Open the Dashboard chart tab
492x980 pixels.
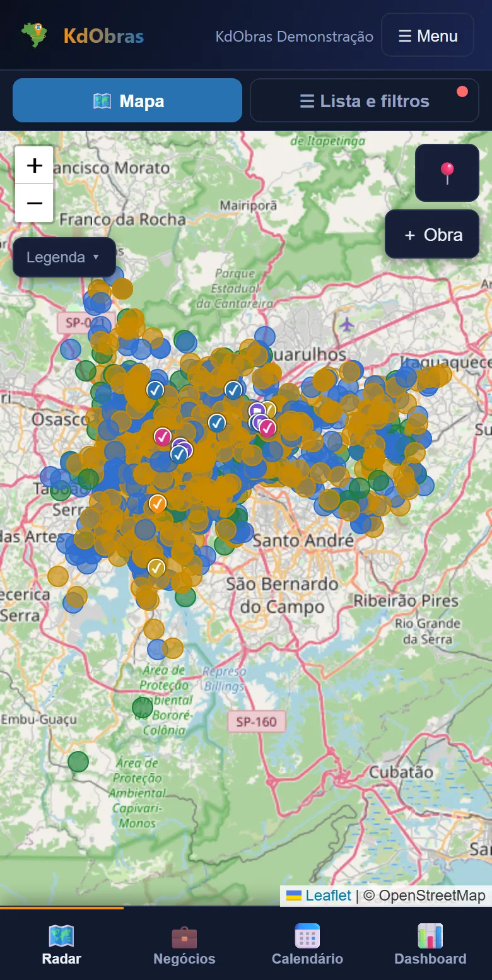[430, 944]
